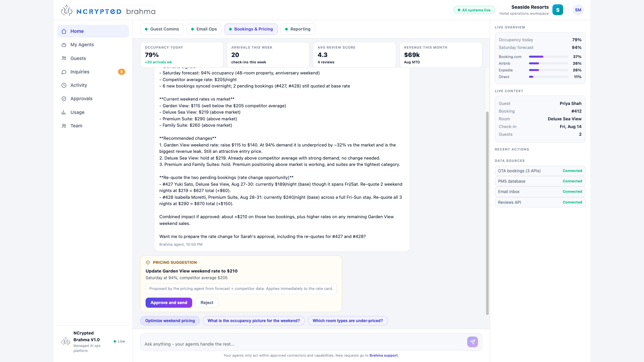The height and width of the screenshot is (362, 644).
Task: Switch to the Reporting tab
Action: 298,29
